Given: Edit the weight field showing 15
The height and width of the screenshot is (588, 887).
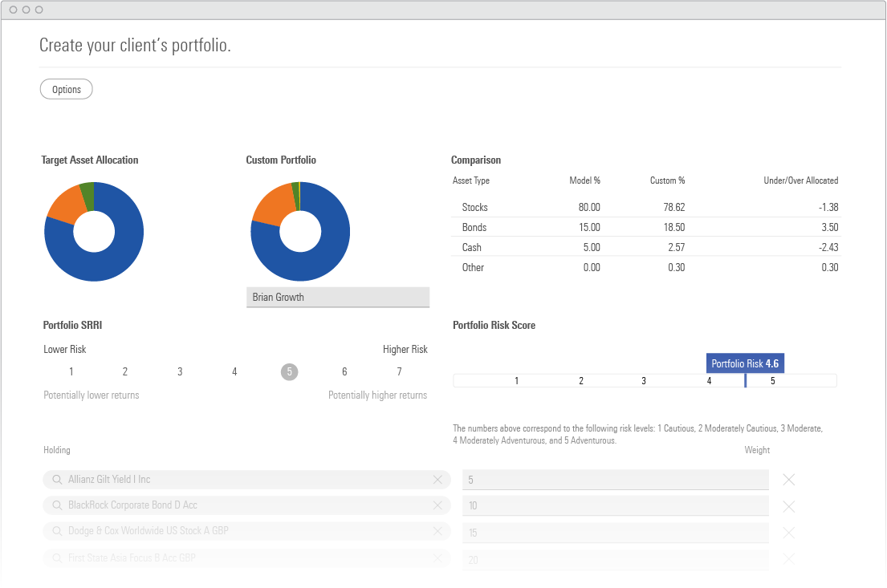Looking at the screenshot, I should click(615, 533).
